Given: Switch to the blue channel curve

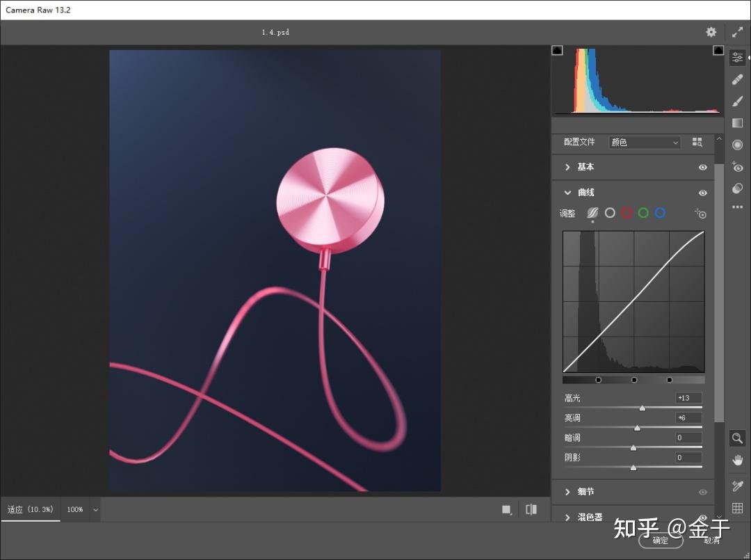Looking at the screenshot, I should pyautogui.click(x=660, y=213).
